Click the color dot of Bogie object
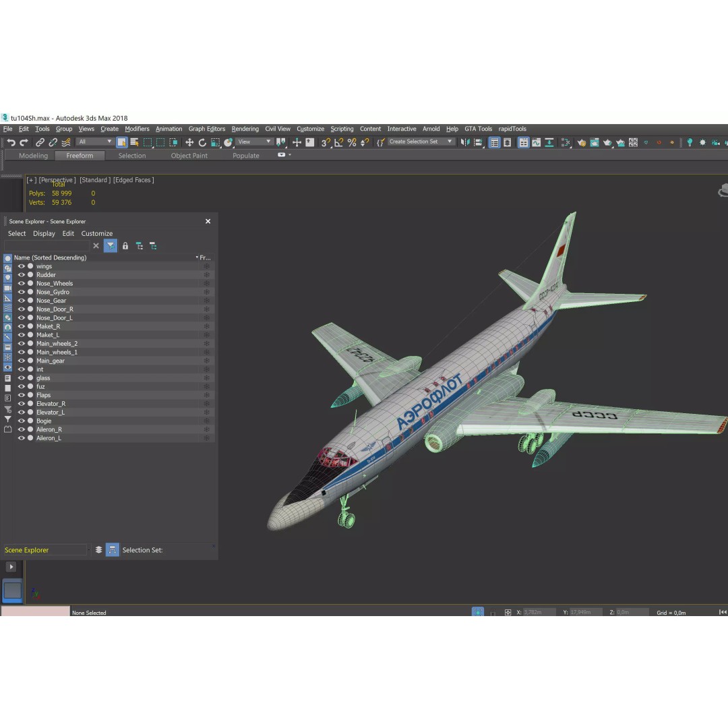This screenshot has height=728, width=728. (x=30, y=421)
